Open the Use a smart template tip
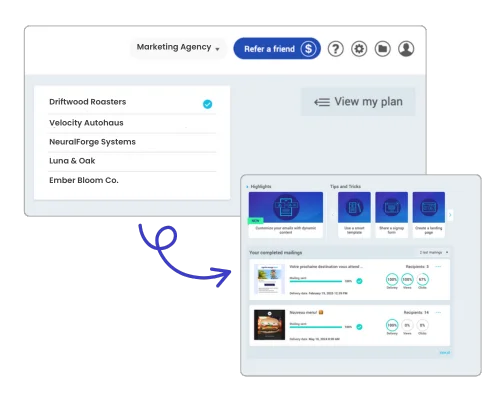 coord(354,214)
